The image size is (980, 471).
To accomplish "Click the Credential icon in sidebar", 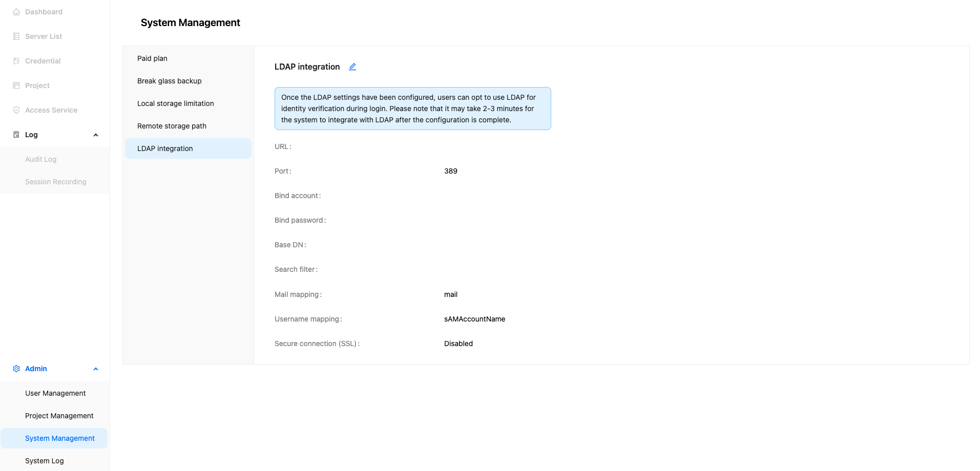I will 16,61.
